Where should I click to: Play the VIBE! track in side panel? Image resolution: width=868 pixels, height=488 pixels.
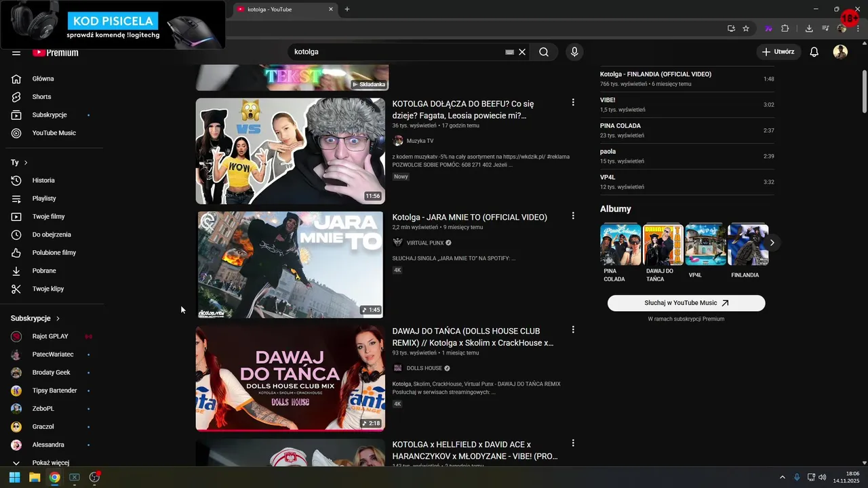pyautogui.click(x=687, y=104)
